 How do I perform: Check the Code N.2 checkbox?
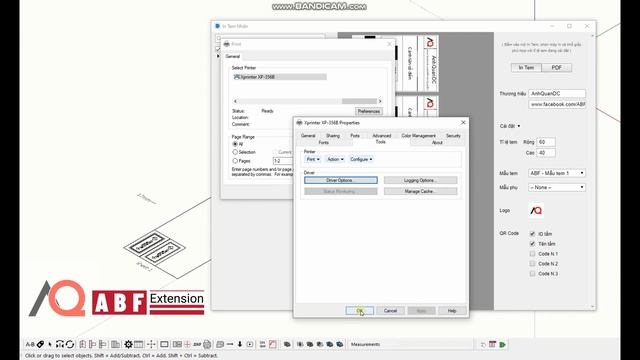532,264
